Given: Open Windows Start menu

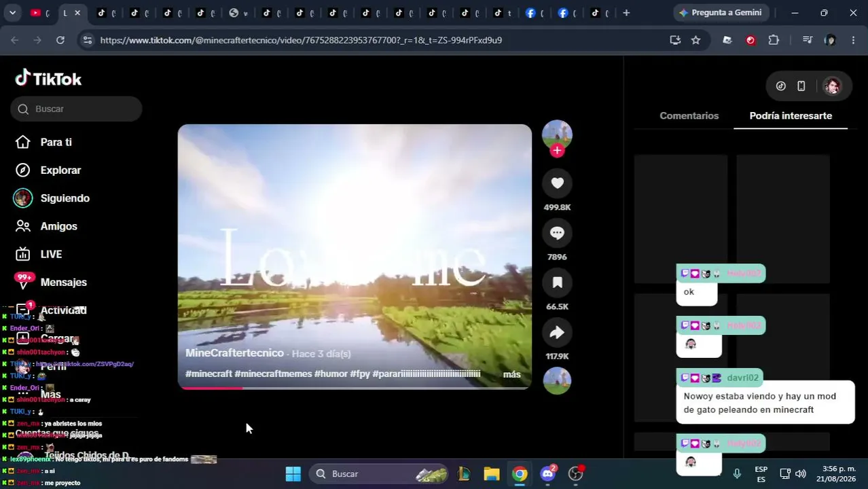Looking at the screenshot, I should tap(293, 473).
